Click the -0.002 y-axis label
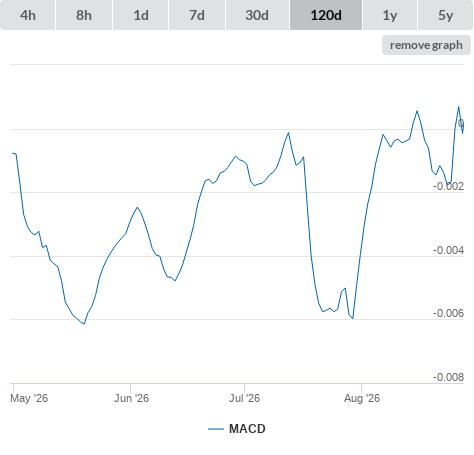Image resolution: width=474 pixels, height=455 pixels. 448,186
